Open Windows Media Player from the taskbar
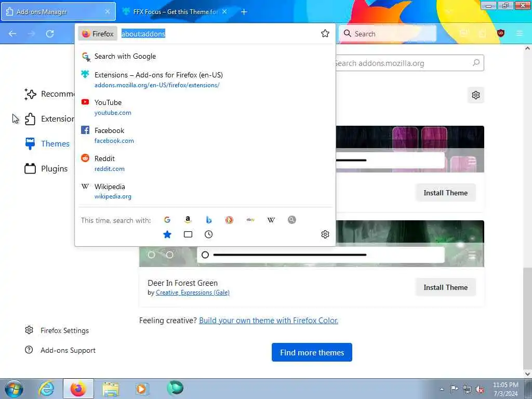 coord(142,389)
